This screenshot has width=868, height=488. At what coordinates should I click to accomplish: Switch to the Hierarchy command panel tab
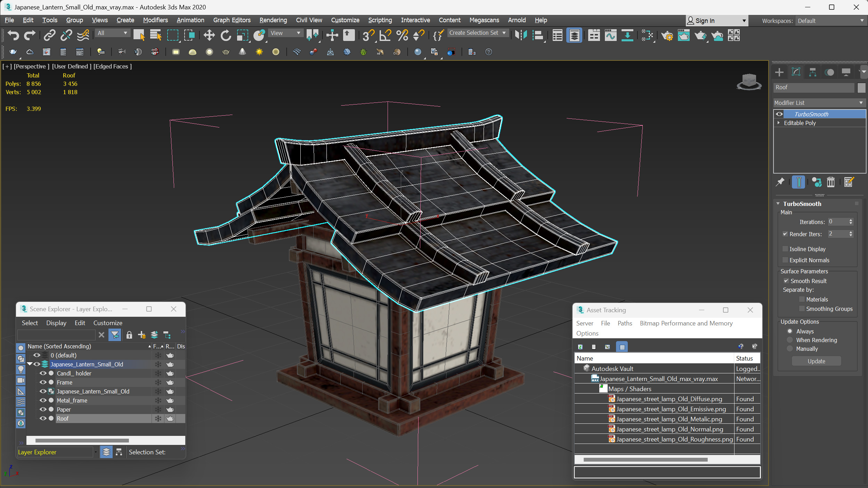tap(812, 72)
